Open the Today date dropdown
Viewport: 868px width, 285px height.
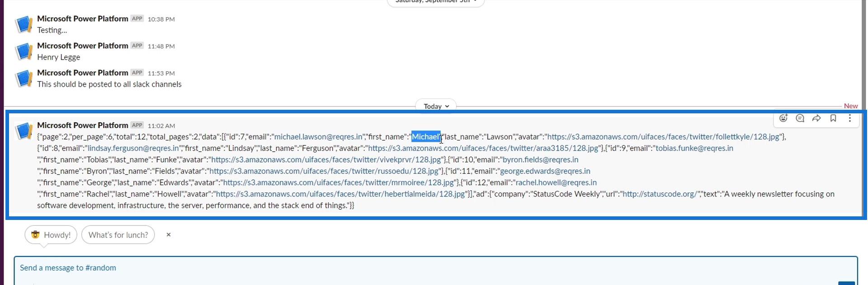[436, 106]
